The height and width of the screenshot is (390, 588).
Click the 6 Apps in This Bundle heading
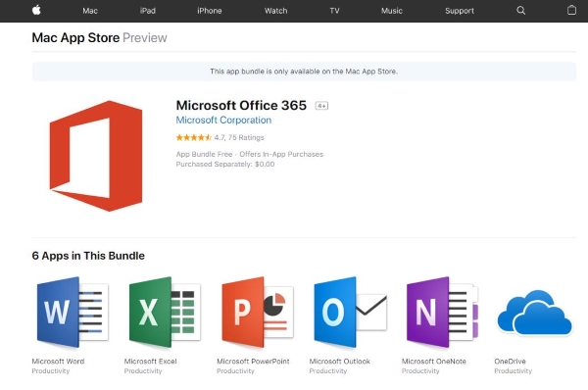[x=88, y=256]
